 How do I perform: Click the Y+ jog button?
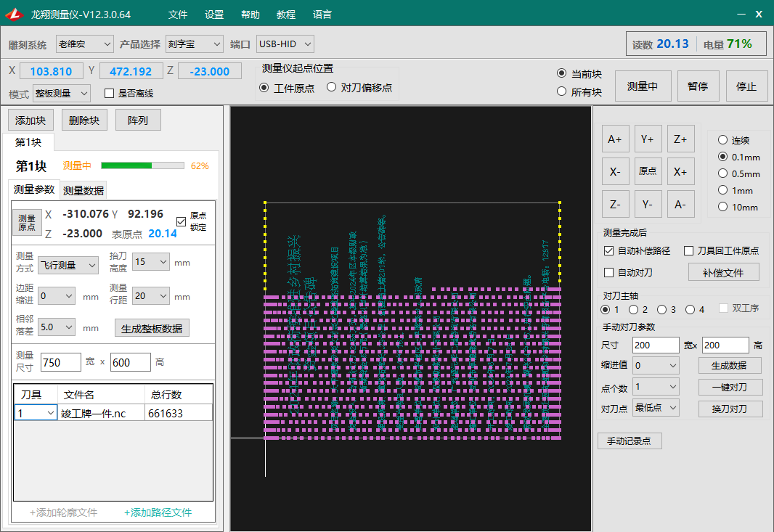coord(648,139)
